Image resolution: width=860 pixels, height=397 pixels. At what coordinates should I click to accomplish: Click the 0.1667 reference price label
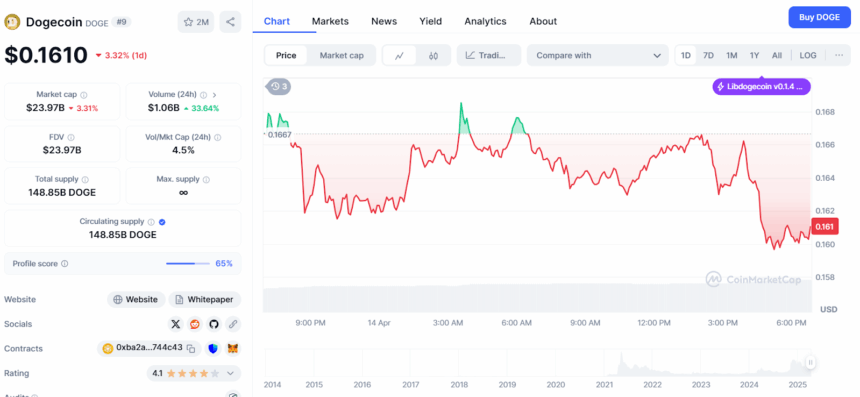click(x=279, y=134)
